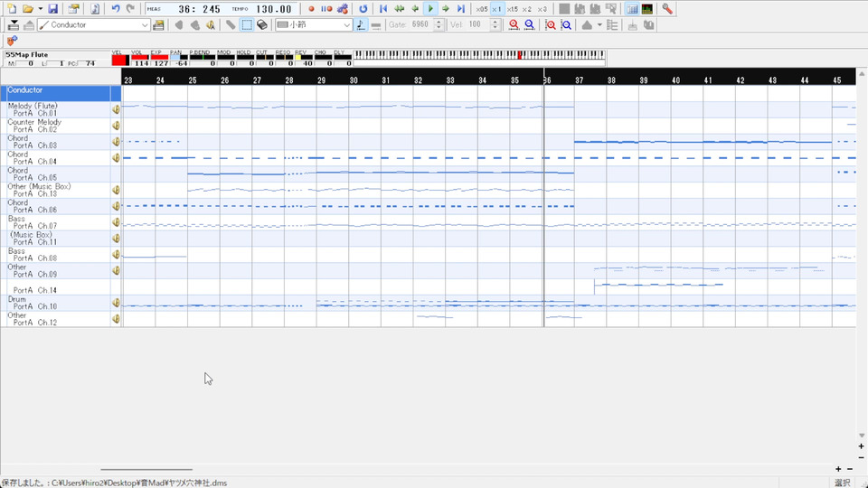Mute the Chord PortA Ch.03 track
Screen dimensions: 868x488
click(117, 142)
